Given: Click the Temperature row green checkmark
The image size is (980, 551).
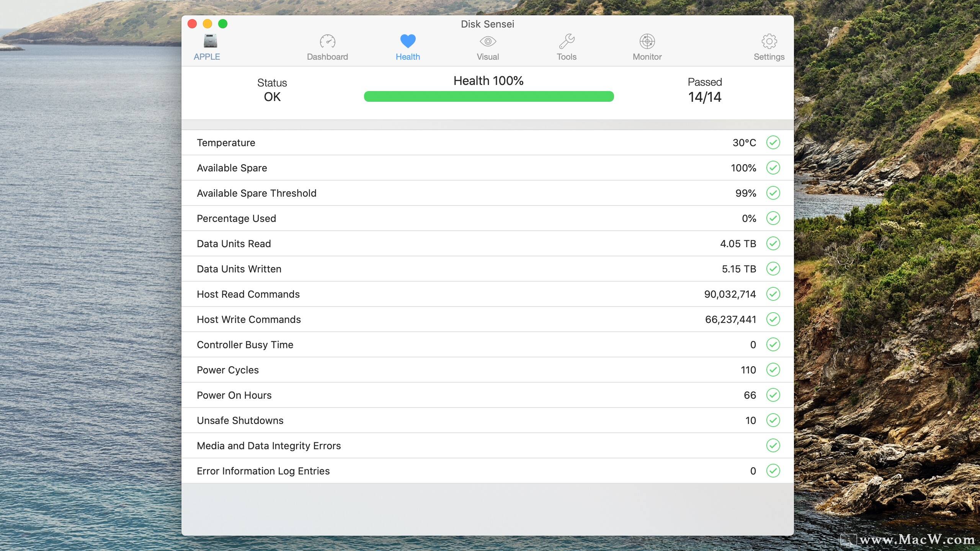Looking at the screenshot, I should [773, 142].
